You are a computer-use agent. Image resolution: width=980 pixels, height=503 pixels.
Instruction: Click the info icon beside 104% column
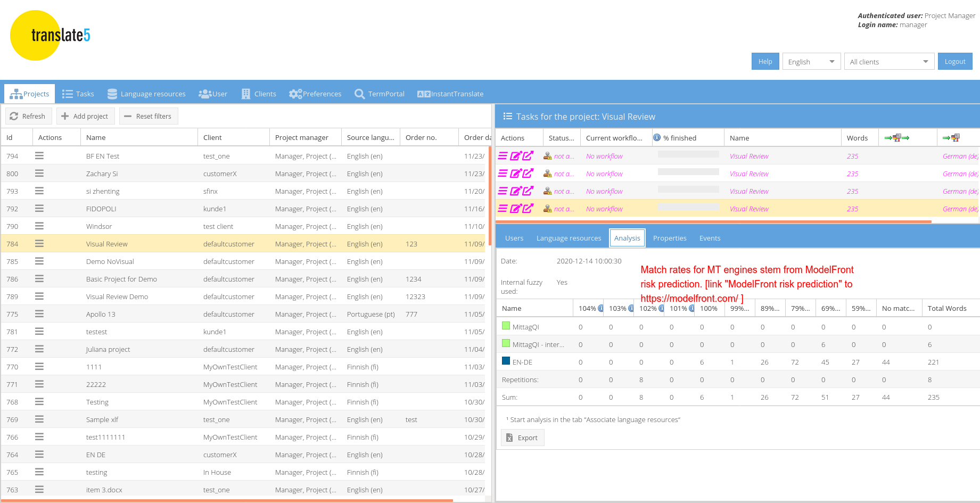pos(600,308)
